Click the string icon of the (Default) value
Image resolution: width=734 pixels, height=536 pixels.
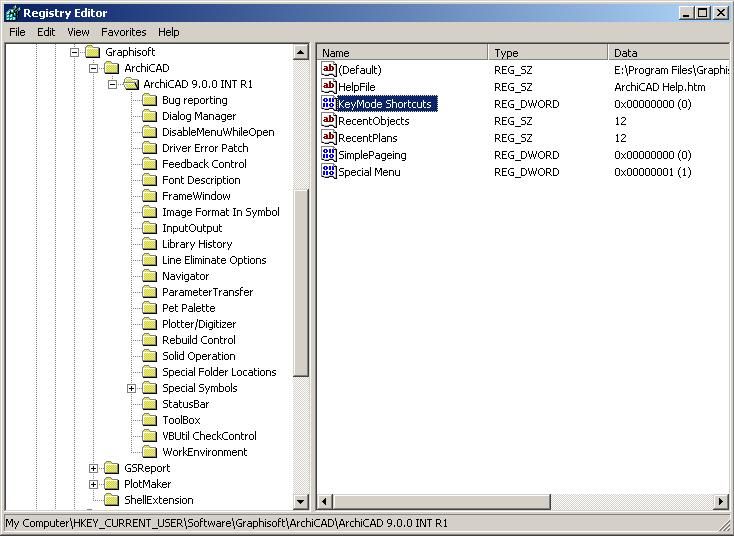(x=329, y=69)
